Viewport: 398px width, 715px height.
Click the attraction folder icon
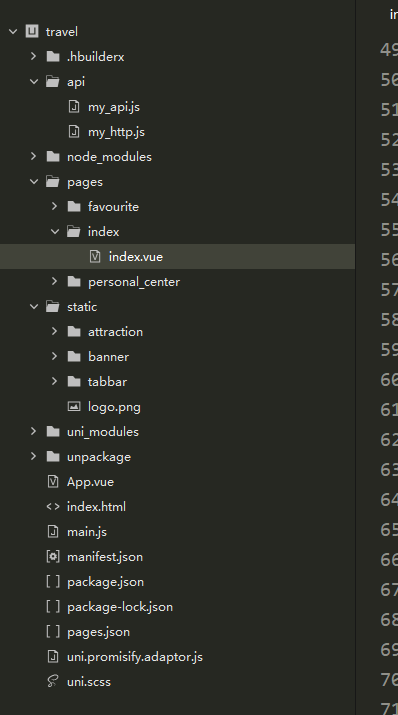pos(74,332)
